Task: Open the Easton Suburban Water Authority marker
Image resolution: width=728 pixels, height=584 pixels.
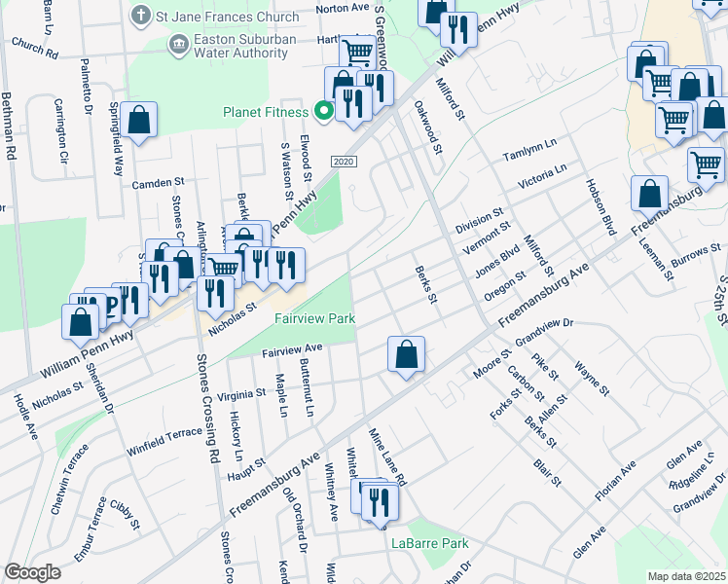Action: coord(179,45)
